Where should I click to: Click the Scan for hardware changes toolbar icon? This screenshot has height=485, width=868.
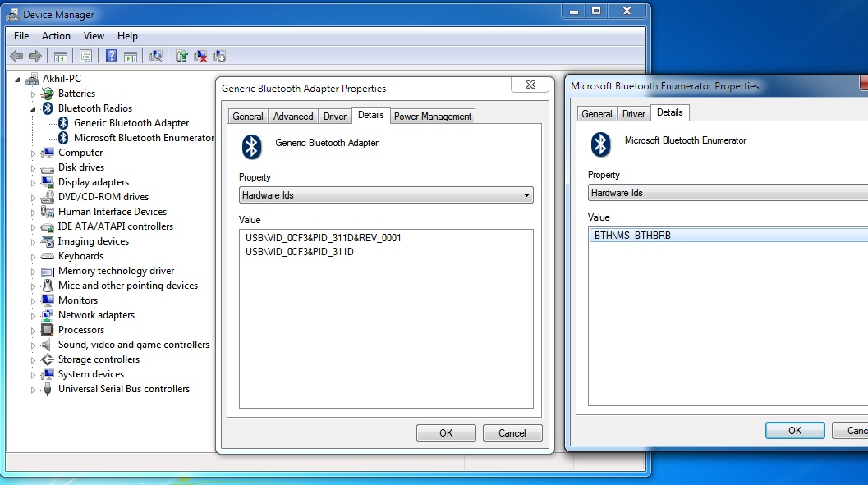pos(156,56)
